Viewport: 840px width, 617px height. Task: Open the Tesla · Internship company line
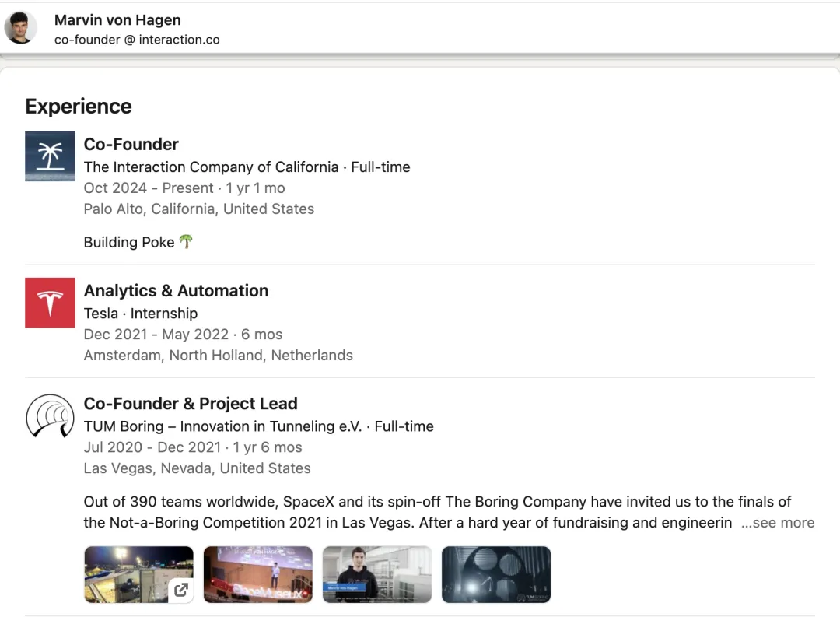click(141, 313)
